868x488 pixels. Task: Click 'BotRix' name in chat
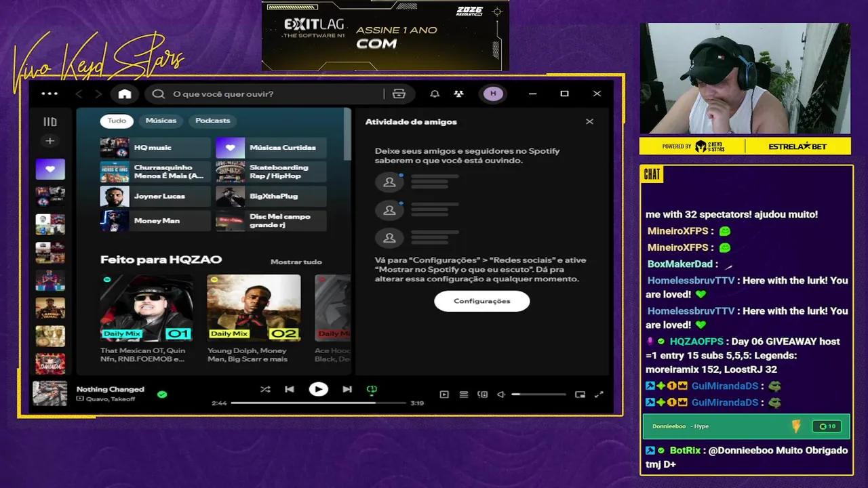[x=685, y=450]
